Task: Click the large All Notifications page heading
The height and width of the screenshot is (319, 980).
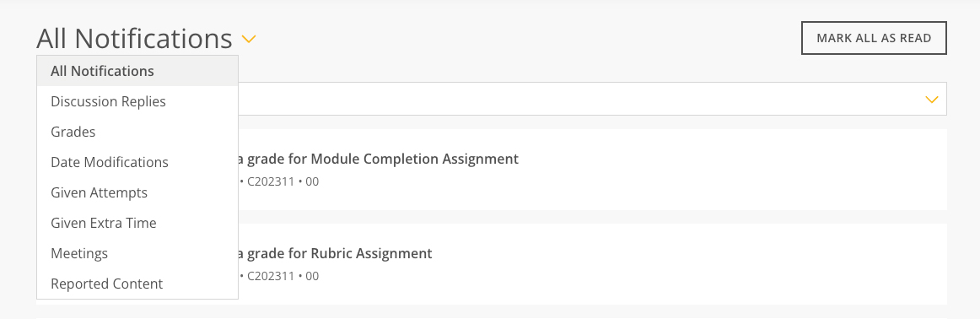Action: coord(134,39)
